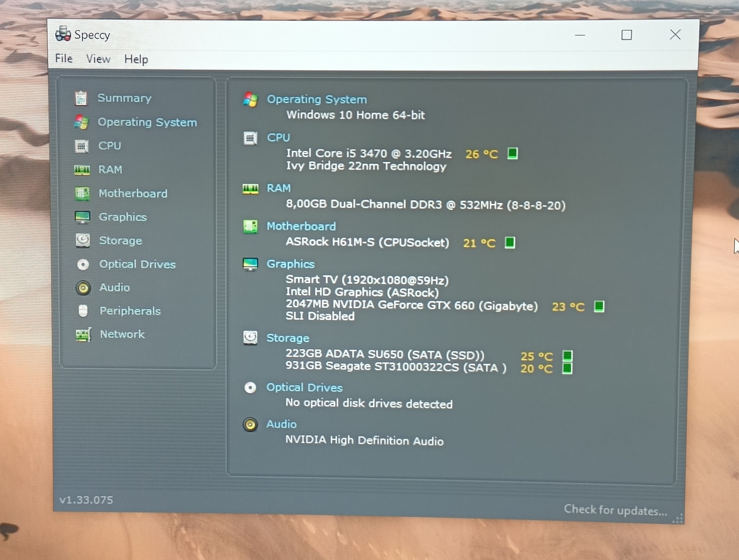739x560 pixels.
Task: Click the v1.33.075 version text
Action: (x=86, y=500)
